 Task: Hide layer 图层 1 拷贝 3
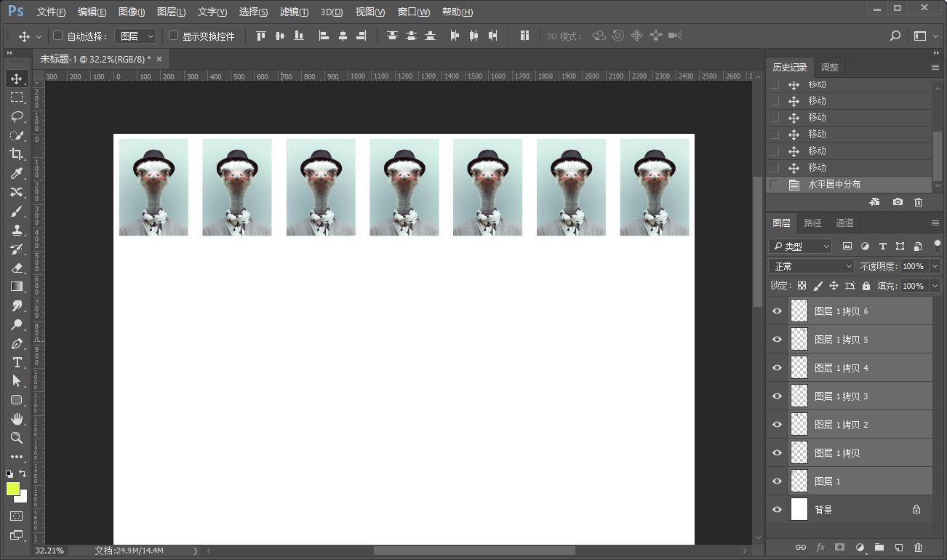point(777,396)
